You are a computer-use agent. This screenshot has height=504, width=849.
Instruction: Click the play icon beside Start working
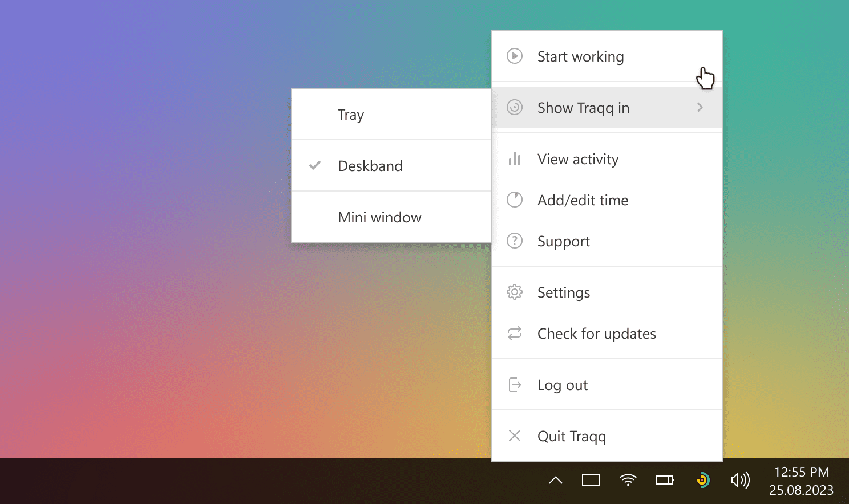pos(515,56)
